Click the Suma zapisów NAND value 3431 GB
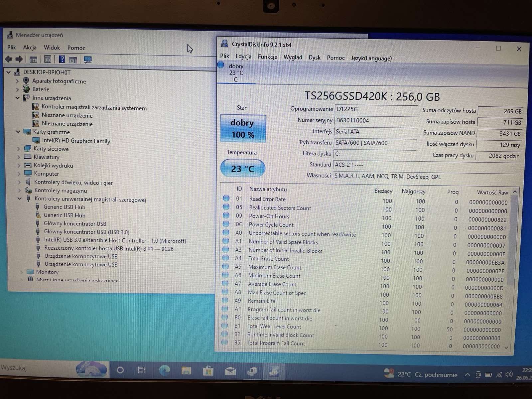Image resolution: width=532 pixels, height=399 pixels. tap(500, 133)
